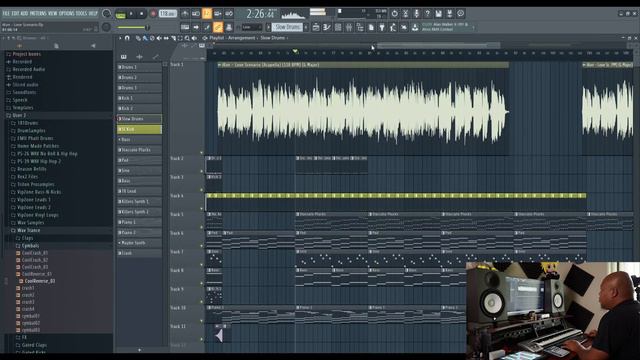Image resolution: width=640 pixels, height=360 pixels.
Task: Click the render export icon
Action: (449, 13)
